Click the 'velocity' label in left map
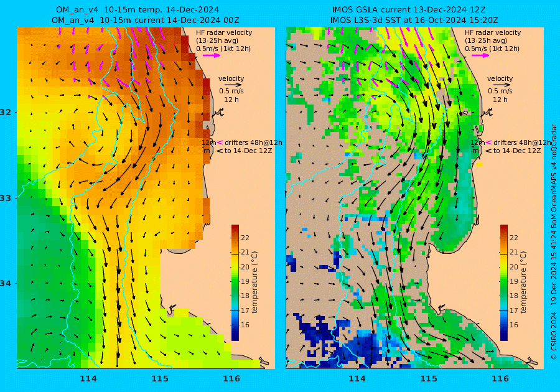560x392 pixels. 231,78
